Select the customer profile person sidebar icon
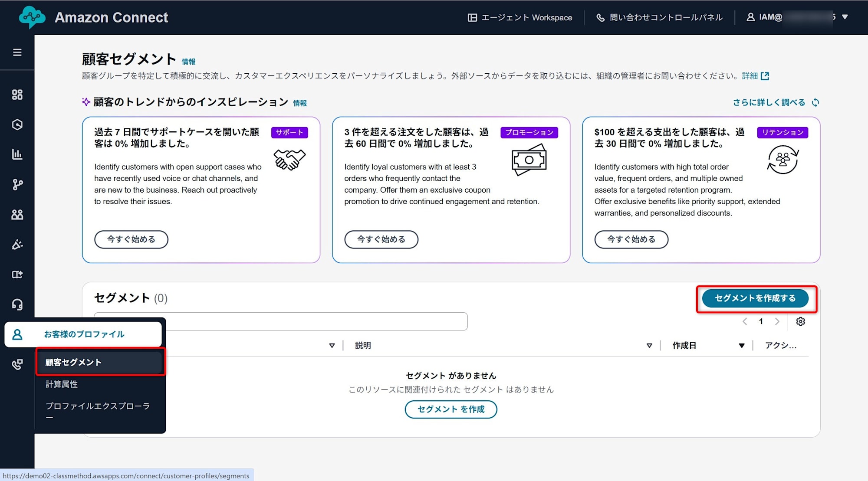The width and height of the screenshot is (868, 481). tap(17, 334)
